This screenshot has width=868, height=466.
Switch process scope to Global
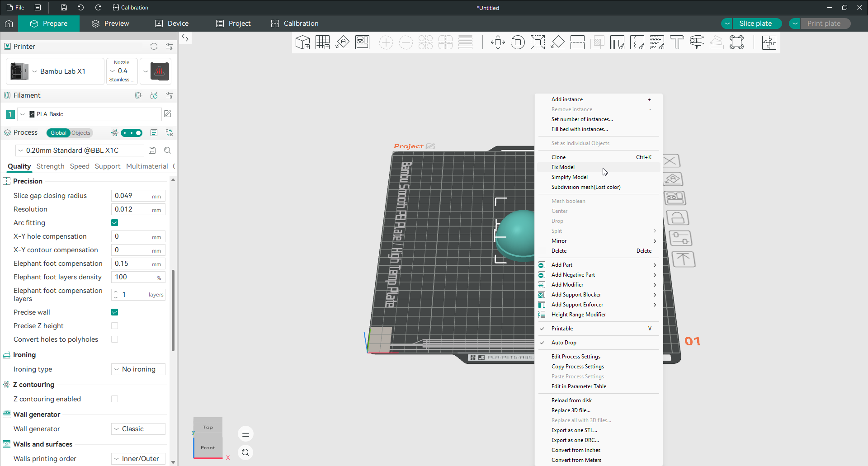[58, 133]
